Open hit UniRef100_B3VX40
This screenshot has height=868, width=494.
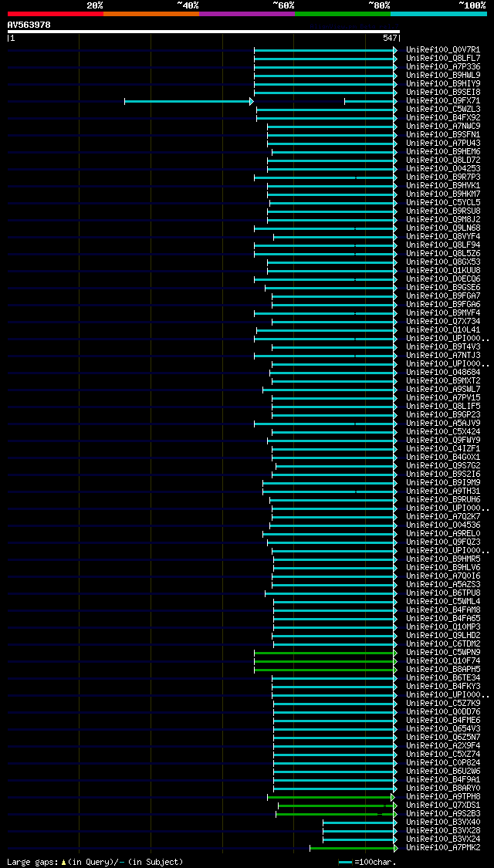[443, 822]
